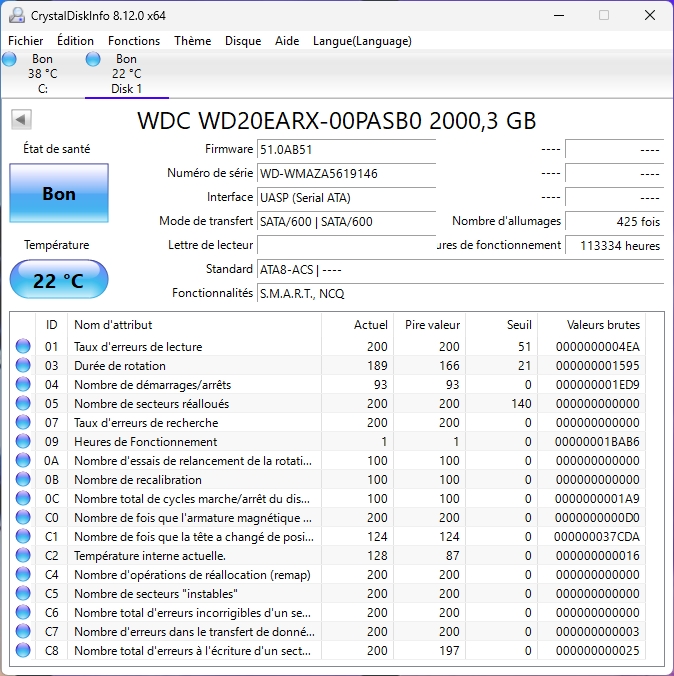The image size is (674, 676).
Task: Click the Fonctionnalités field S.M.A.R.T., NCQ
Action: pos(461,294)
